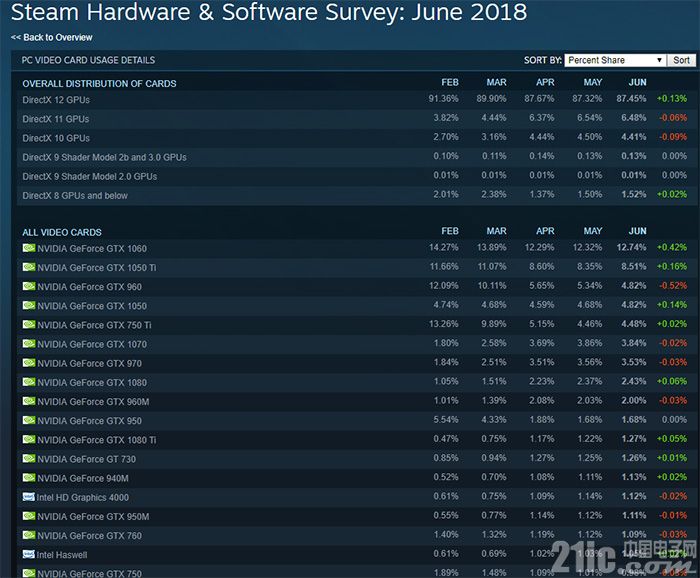Click NVIDIA GeForce GT 730 card name

click(x=87, y=459)
